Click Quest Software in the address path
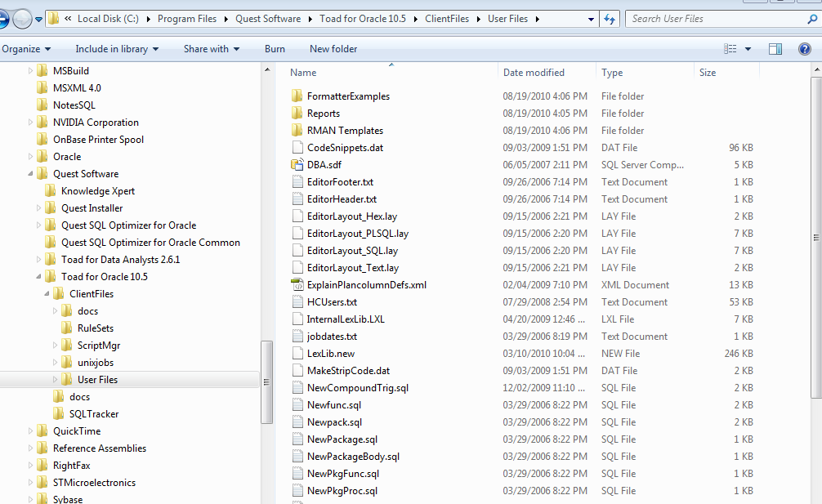Viewport: 822px width, 504px height. 268,19
